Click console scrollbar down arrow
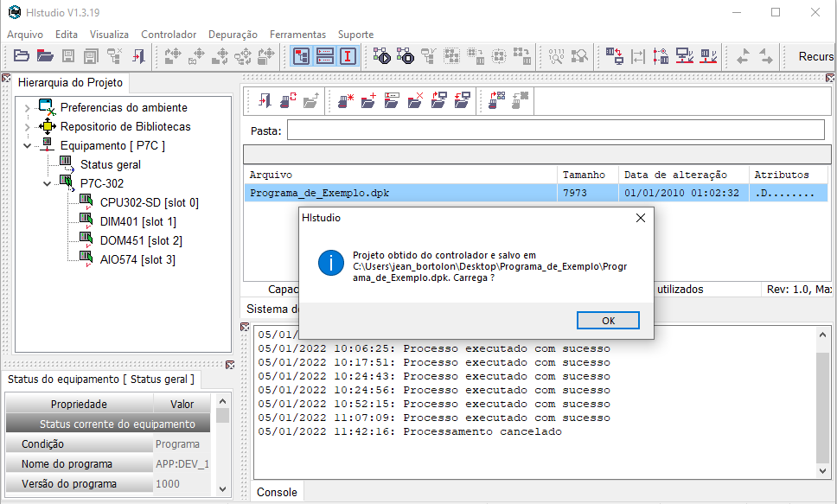The image size is (837, 504). pyautogui.click(x=822, y=471)
